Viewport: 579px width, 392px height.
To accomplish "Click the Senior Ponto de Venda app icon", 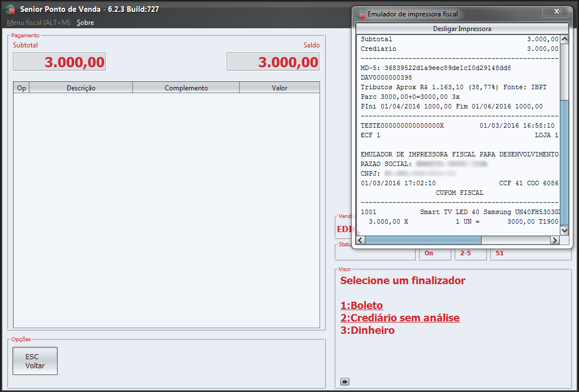I will pyautogui.click(x=10, y=10).
